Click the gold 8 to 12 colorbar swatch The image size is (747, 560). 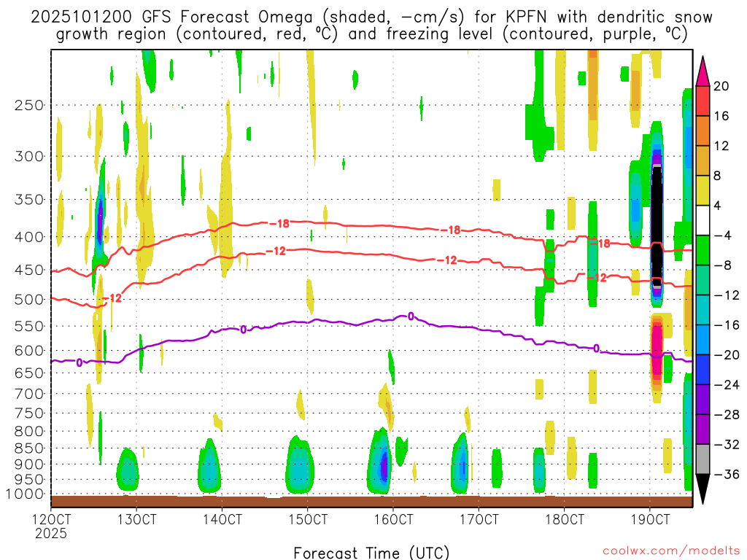click(x=703, y=160)
